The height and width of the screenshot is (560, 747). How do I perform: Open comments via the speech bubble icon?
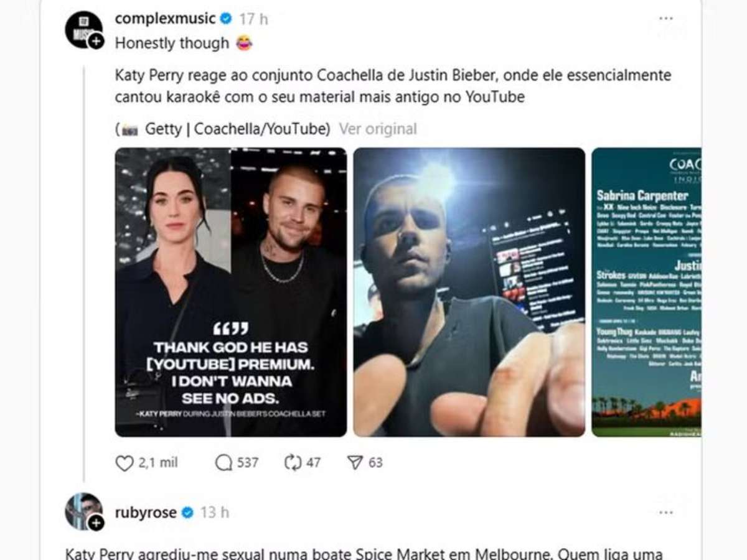[x=223, y=463]
